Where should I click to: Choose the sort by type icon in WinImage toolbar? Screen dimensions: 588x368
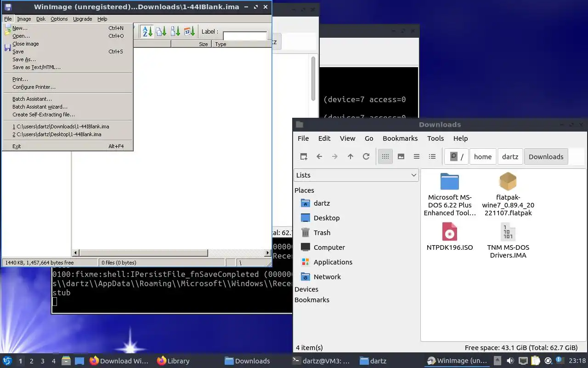pyautogui.click(x=161, y=31)
